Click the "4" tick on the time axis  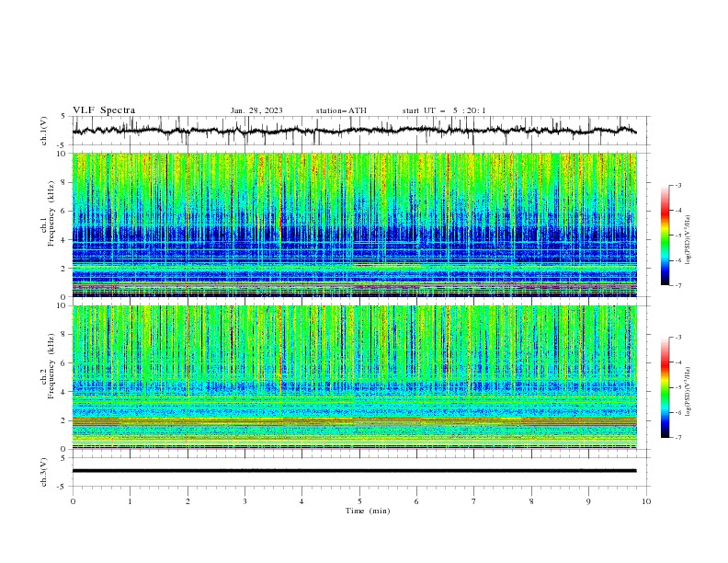302,501
